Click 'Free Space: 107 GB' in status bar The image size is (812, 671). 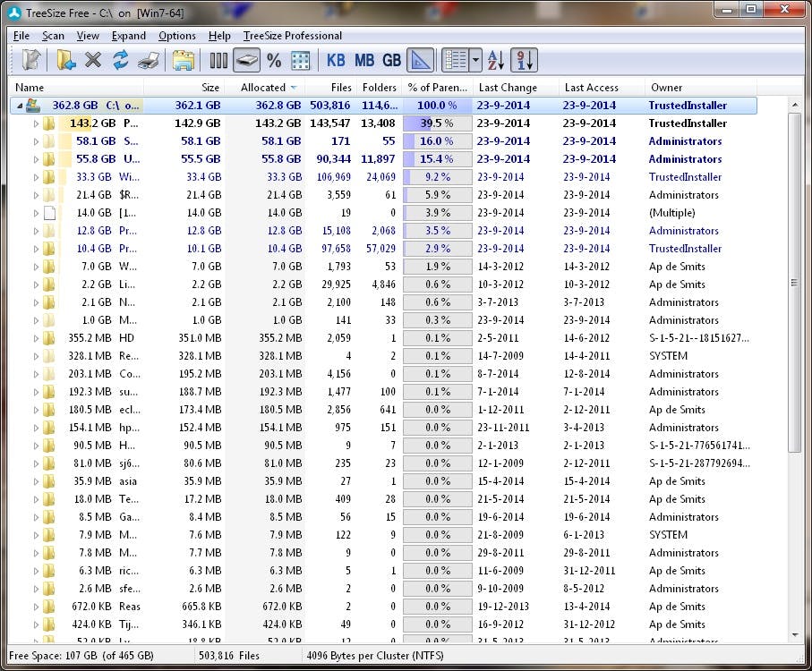pos(53,656)
